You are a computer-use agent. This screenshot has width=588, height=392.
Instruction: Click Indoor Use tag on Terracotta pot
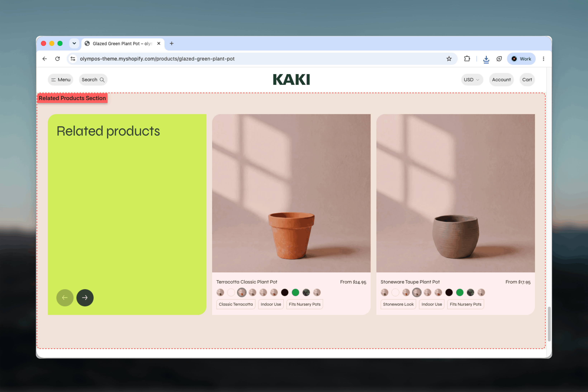pos(271,304)
